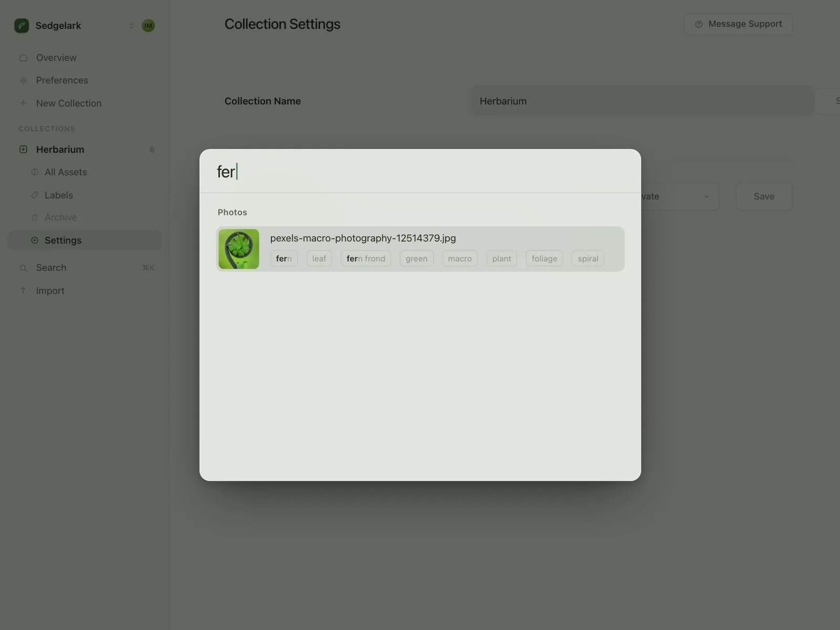Click the Photos section heading

click(x=233, y=212)
